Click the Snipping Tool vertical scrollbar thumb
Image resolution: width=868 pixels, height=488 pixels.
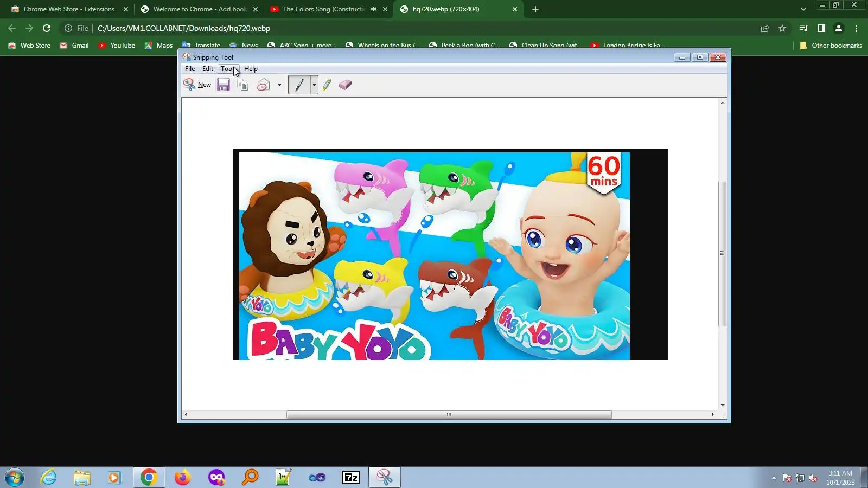click(722, 253)
